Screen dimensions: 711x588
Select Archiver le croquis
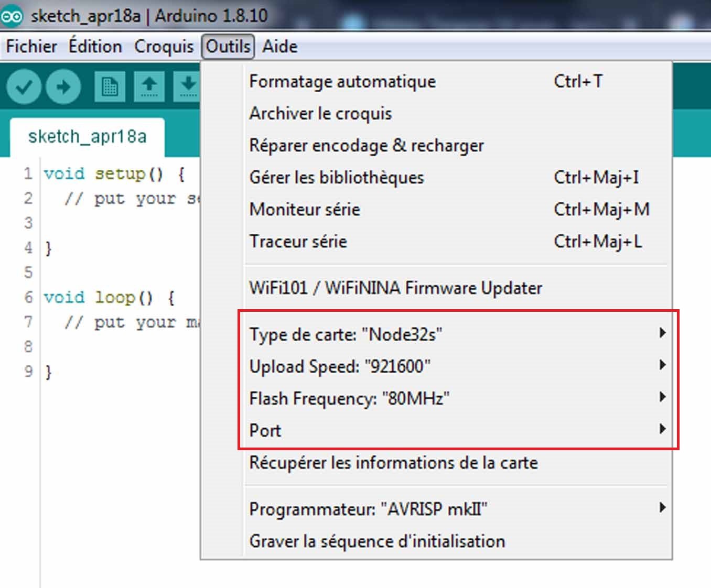(458, 113)
